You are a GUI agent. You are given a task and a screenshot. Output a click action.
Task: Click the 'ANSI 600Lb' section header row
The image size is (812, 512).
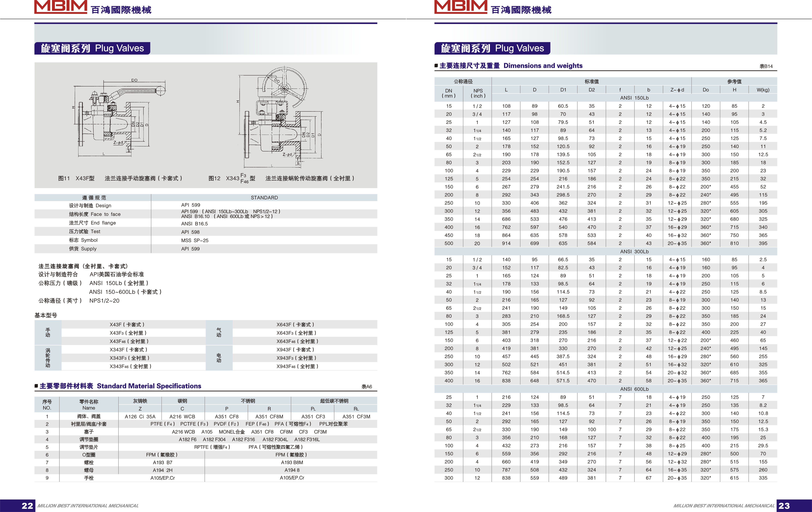606,389
